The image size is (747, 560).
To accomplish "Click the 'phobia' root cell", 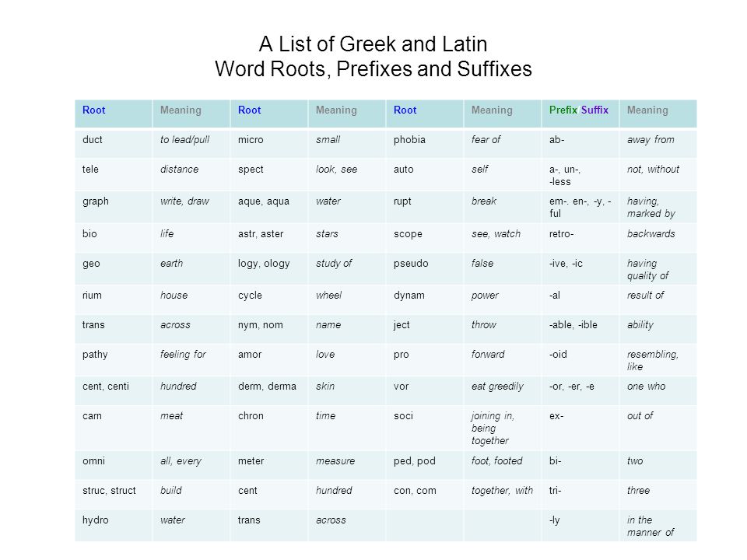I will pos(424,143).
